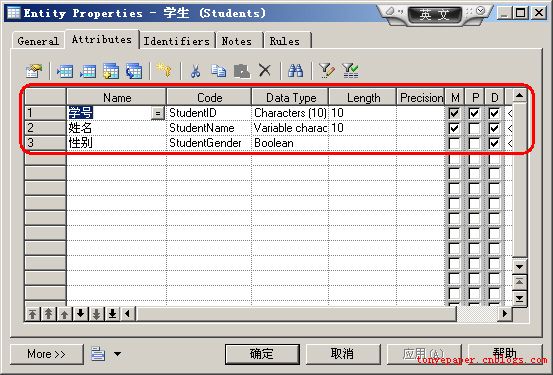The height and width of the screenshot is (375, 553).
Task: Delete the row with the X icon
Action: 265,70
